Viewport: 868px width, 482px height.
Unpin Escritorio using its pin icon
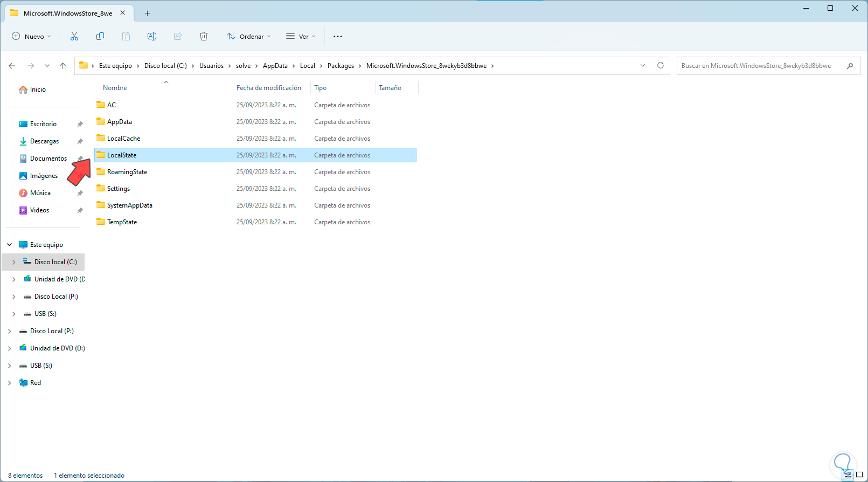pyautogui.click(x=80, y=124)
